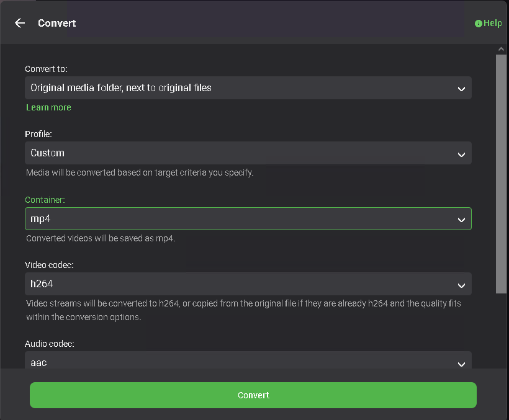This screenshot has width=509, height=420.
Task: Open the Video codec dropdown chevron
Action: (x=461, y=285)
